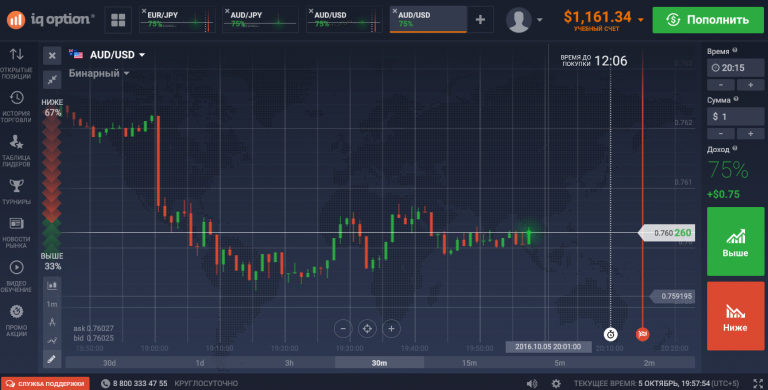Image resolution: width=768 pixels, height=390 pixels.
Task: Close the AUD/USD chart panel with X
Action: pos(52,55)
